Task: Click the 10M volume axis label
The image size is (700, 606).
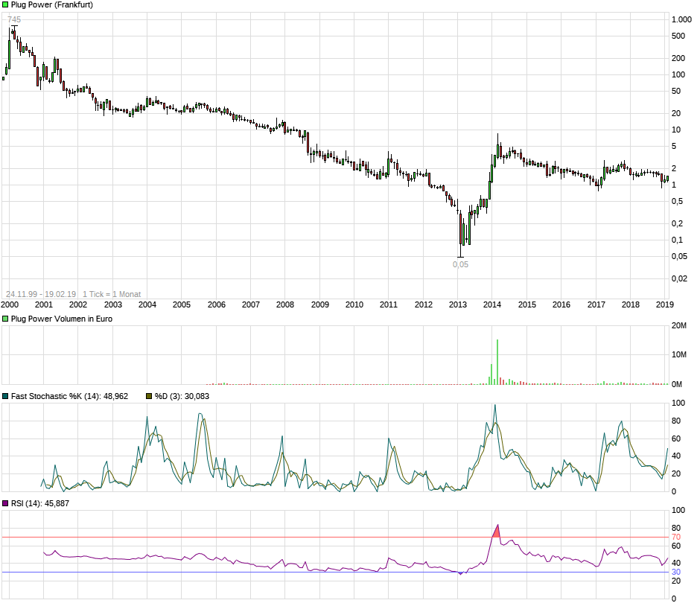Action: (x=679, y=354)
